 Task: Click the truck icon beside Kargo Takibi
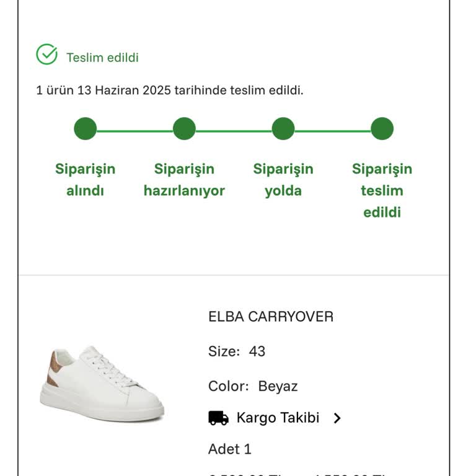tap(218, 418)
